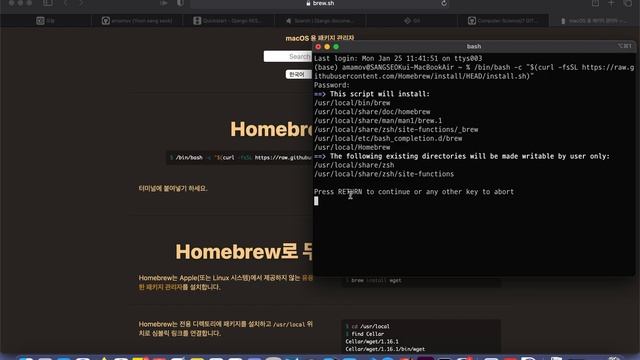
Task: Open the 한국어 language dropdown
Action: 298,74
